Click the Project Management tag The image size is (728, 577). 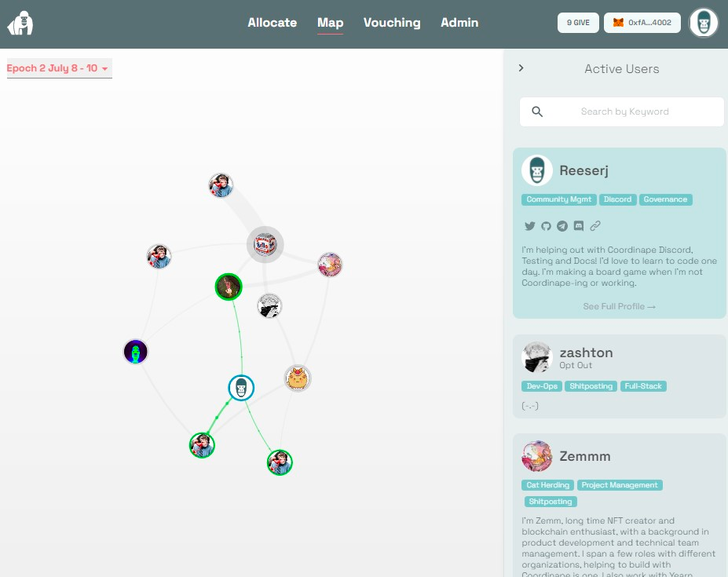[x=620, y=485]
